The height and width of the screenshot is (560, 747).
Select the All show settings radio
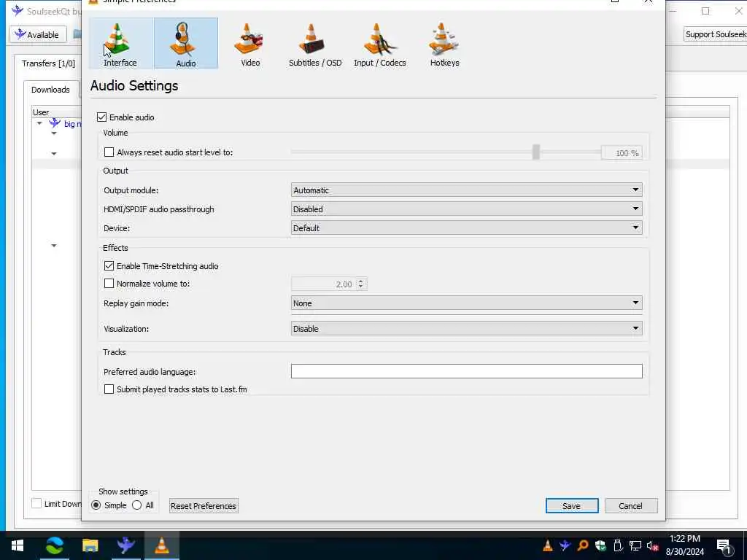click(x=136, y=505)
